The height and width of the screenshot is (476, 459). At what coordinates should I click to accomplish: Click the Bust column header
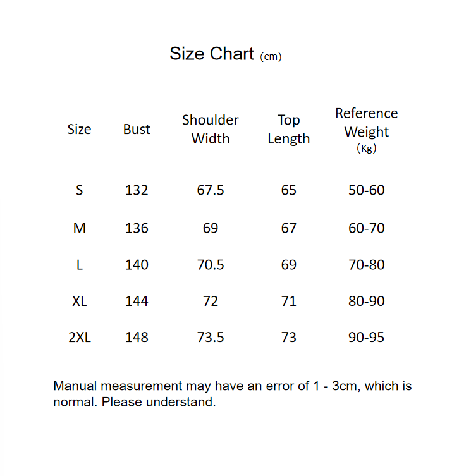click(x=137, y=130)
